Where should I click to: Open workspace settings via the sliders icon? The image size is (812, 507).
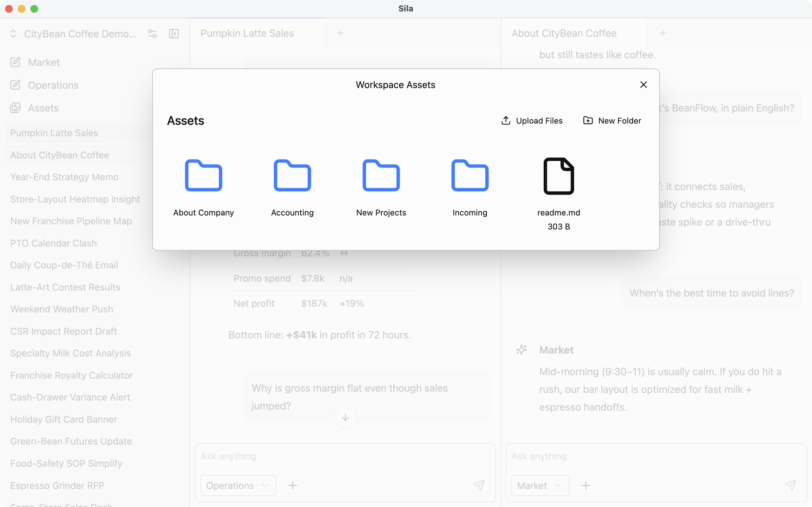(x=152, y=34)
